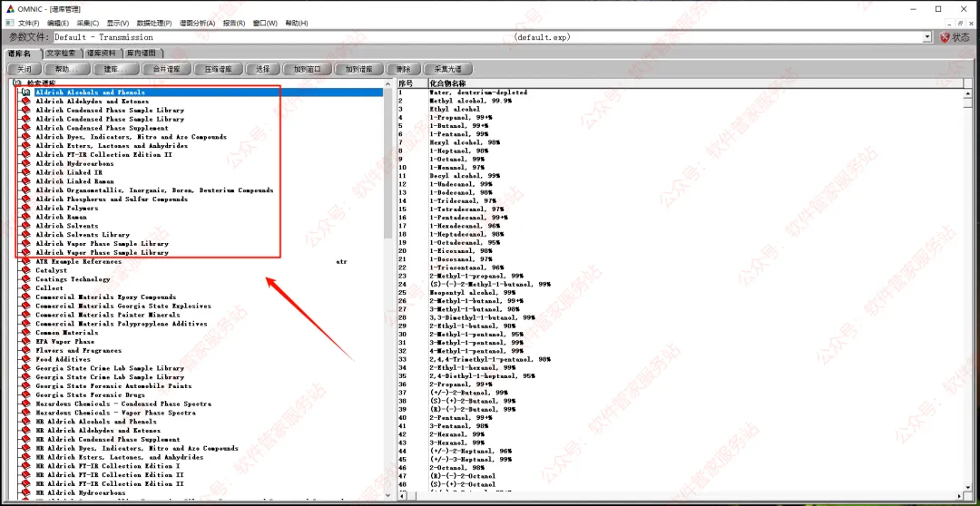Click the book icon beside Georgia State Forensic Drugs
This screenshot has width=980, height=506.
point(25,394)
